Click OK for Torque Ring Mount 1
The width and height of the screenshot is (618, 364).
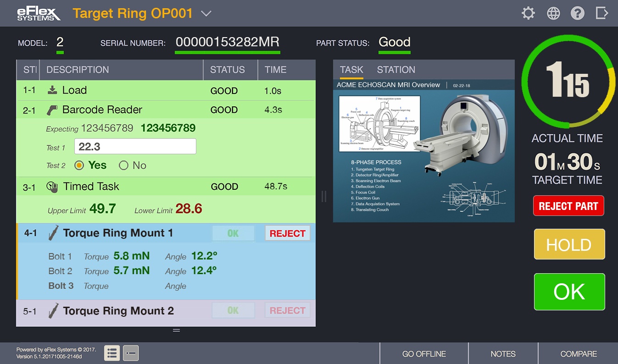click(x=233, y=233)
